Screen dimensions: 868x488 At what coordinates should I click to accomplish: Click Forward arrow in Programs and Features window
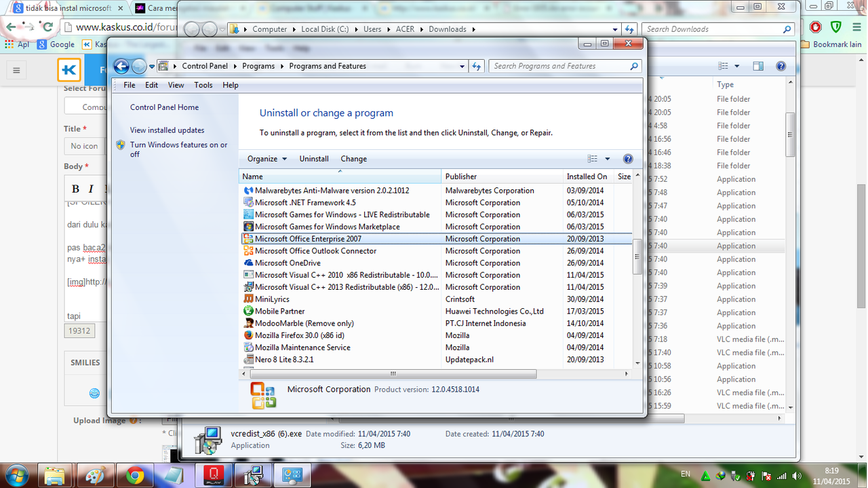click(x=139, y=66)
